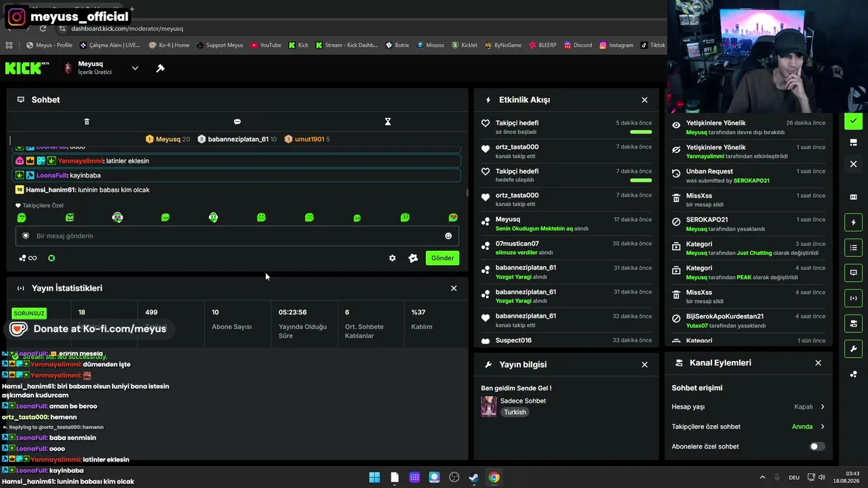
Task: Click the badge icon beside the Gönder button
Action: coord(413,258)
